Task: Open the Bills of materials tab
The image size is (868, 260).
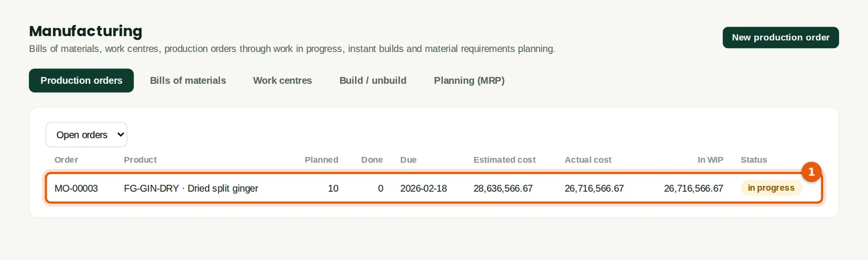Action: coord(188,81)
